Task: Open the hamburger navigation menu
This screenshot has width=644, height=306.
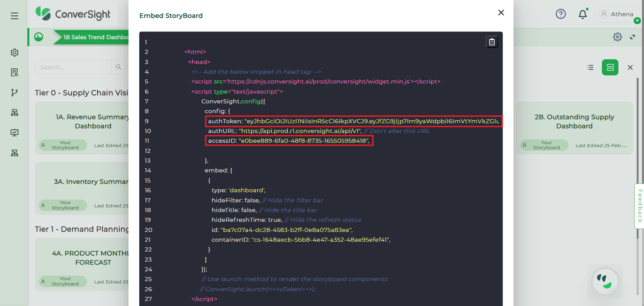Action: point(15,16)
